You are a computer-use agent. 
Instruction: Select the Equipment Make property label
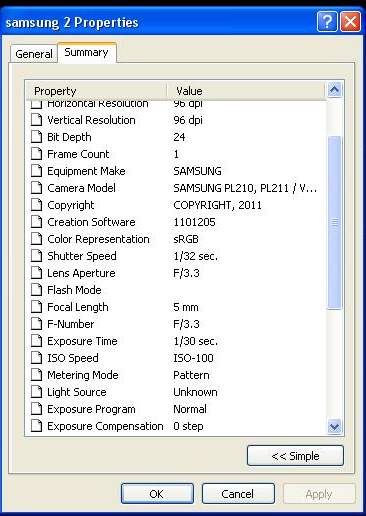[86, 171]
